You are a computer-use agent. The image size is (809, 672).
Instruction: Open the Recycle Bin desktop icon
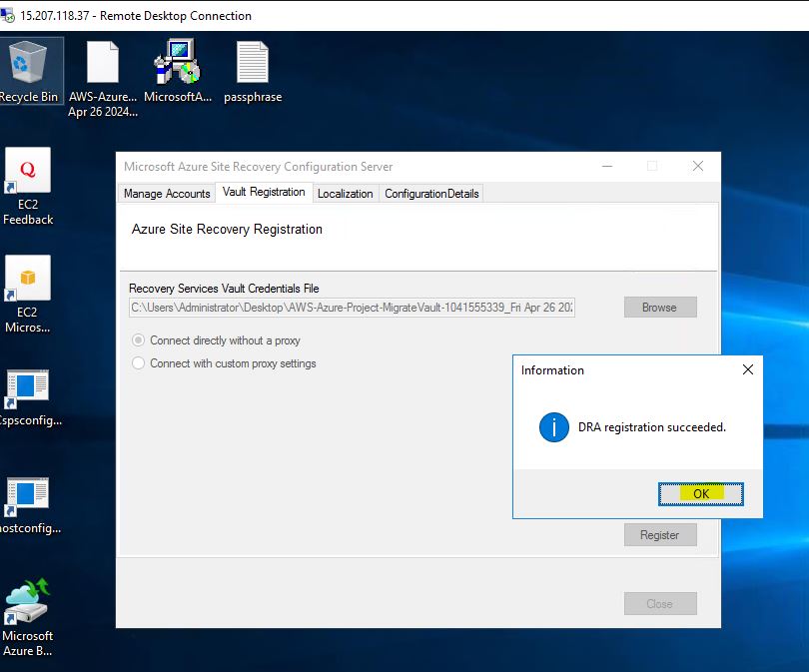pyautogui.click(x=27, y=63)
